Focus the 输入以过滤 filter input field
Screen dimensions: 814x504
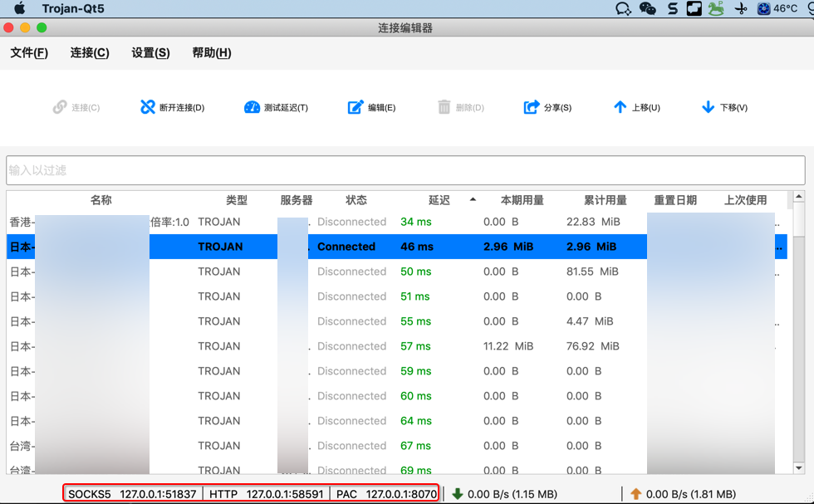pos(405,170)
